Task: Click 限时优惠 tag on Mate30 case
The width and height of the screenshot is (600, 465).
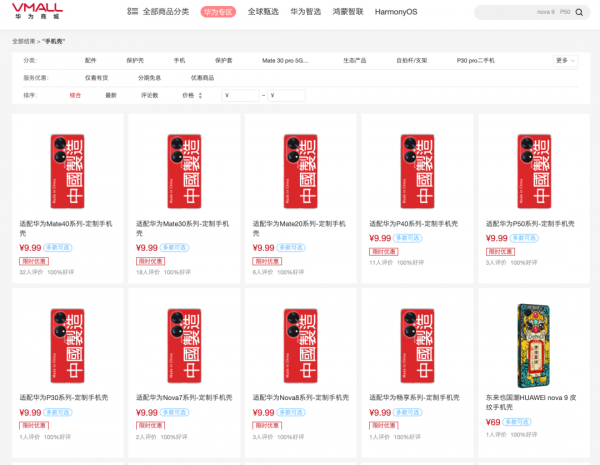Action: pos(150,261)
